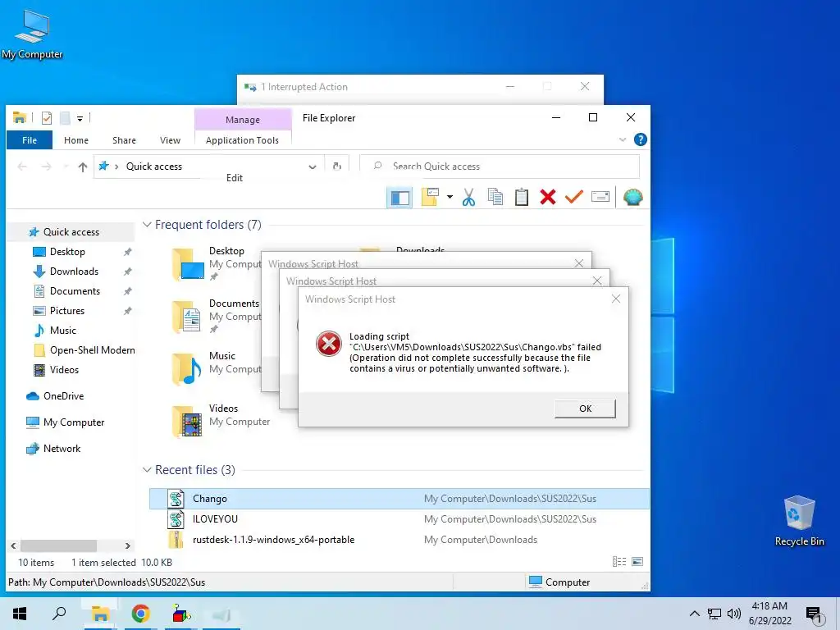Open Chrome from the taskbar

point(140,614)
